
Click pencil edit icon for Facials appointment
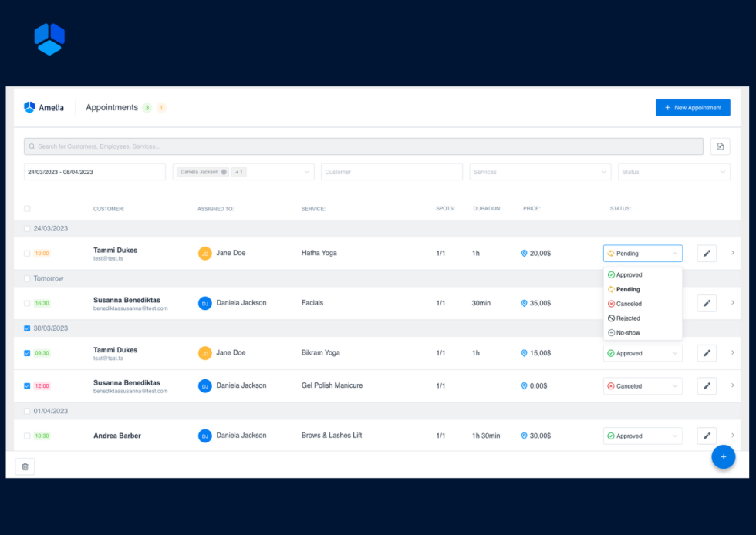pyautogui.click(x=707, y=304)
